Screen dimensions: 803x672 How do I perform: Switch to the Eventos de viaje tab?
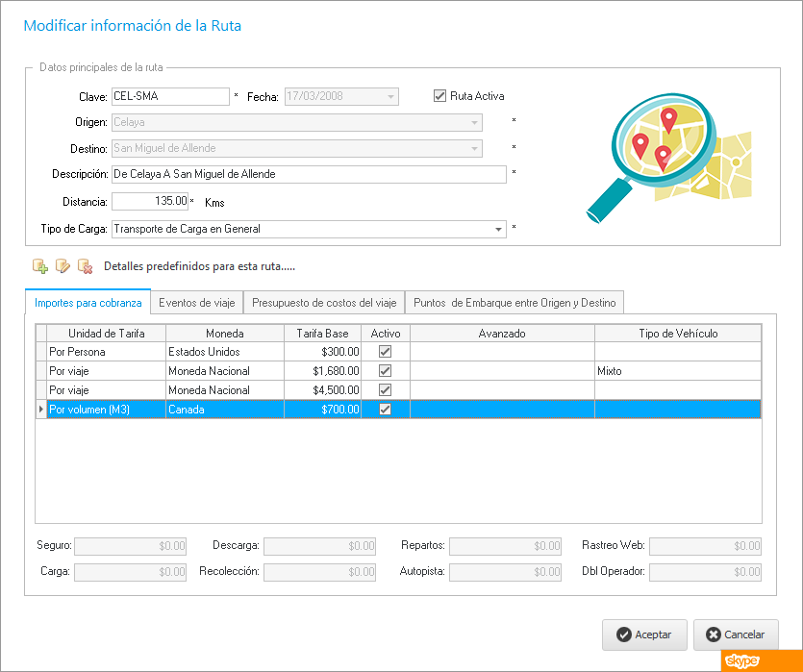tap(196, 303)
